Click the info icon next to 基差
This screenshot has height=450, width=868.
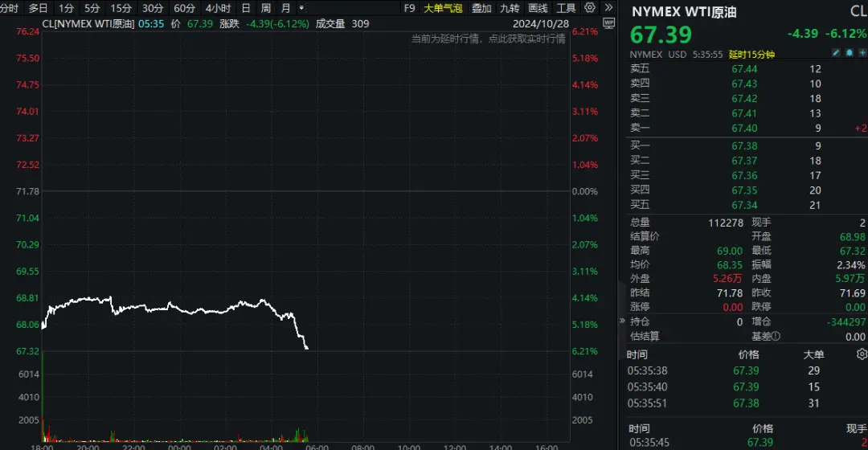click(775, 337)
